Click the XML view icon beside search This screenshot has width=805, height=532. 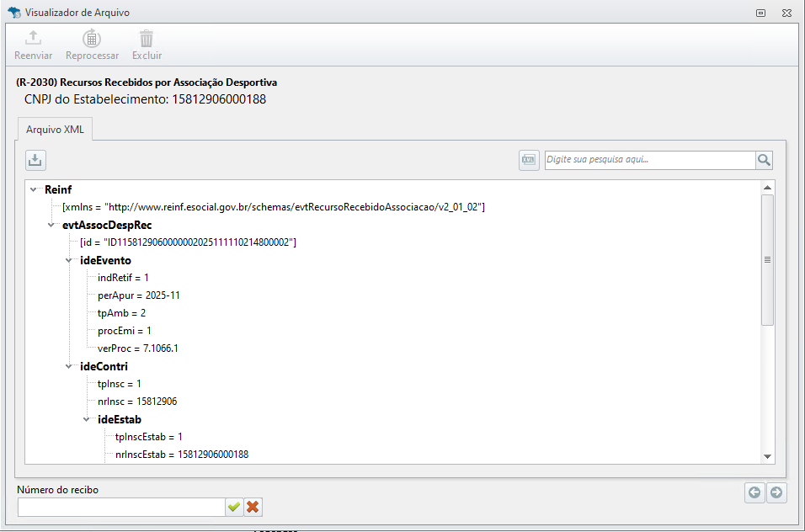[x=529, y=160]
